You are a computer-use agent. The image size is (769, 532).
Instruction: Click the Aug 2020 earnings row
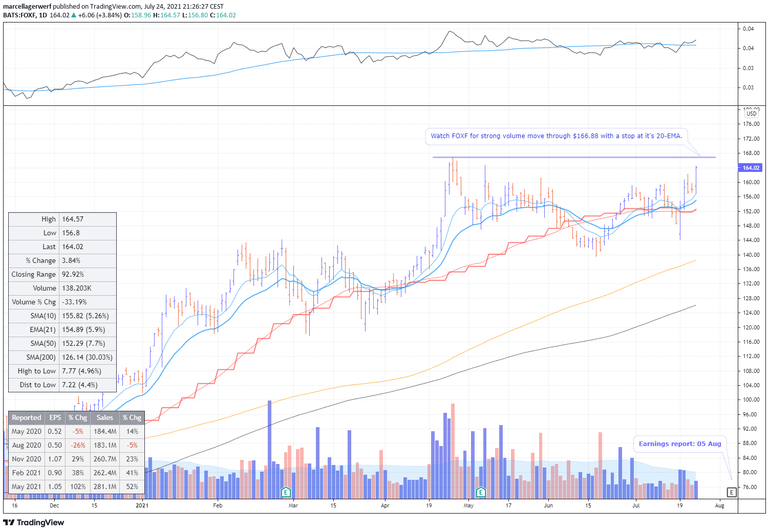77,445
